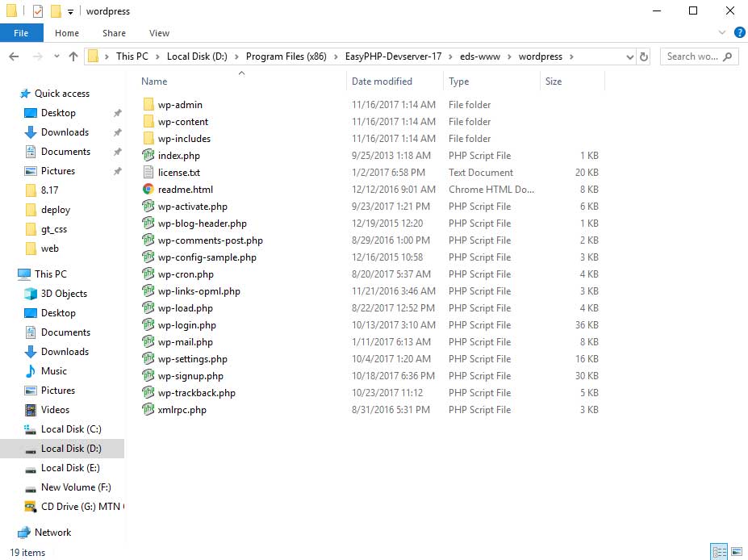Select Network in navigation pane
The height and width of the screenshot is (560, 748).
pos(52,533)
